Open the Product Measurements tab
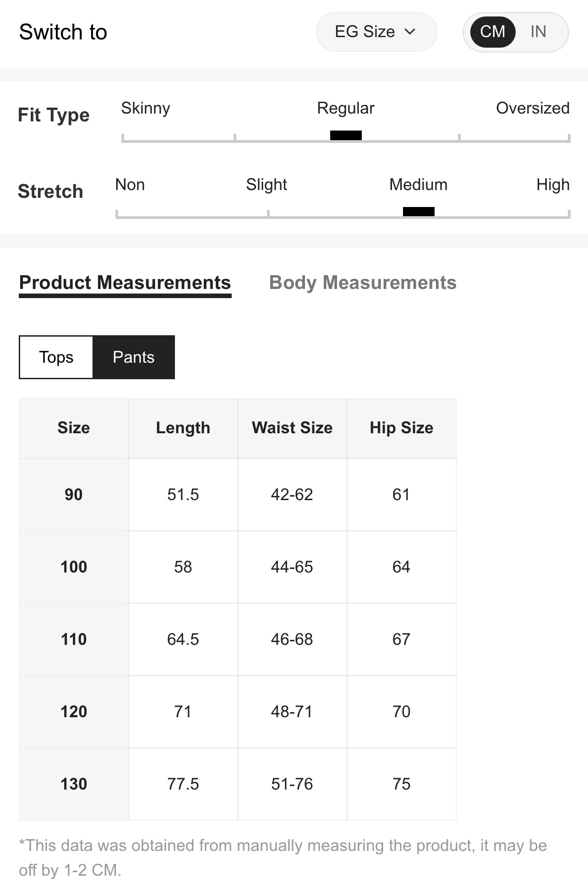588x894 pixels. click(125, 283)
